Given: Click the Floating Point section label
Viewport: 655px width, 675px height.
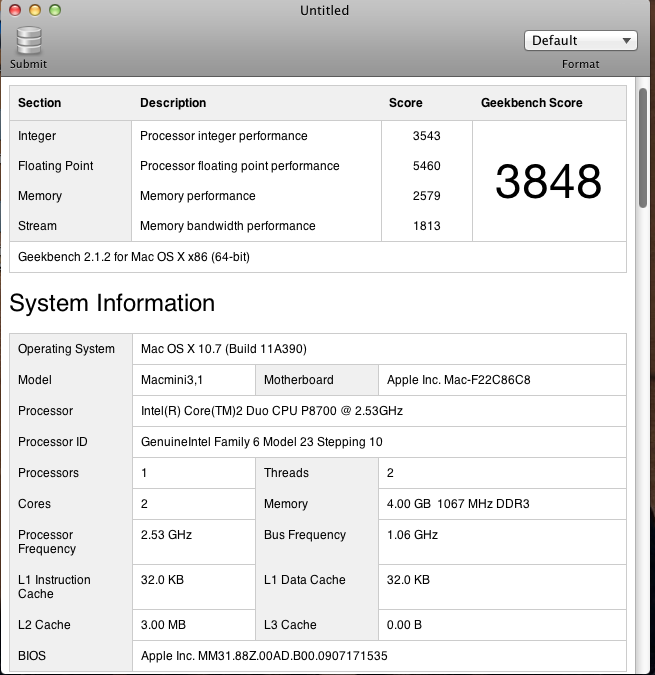Looking at the screenshot, I should click(x=56, y=166).
